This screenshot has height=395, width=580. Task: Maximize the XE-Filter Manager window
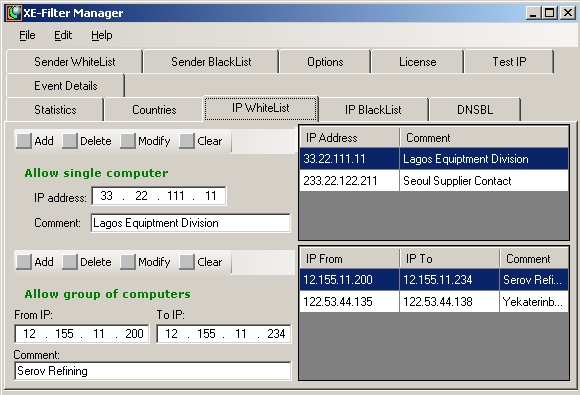coord(550,13)
